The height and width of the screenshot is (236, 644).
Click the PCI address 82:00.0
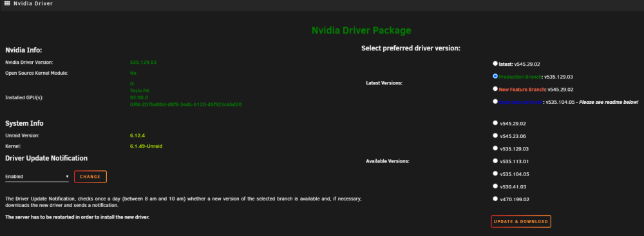point(139,97)
